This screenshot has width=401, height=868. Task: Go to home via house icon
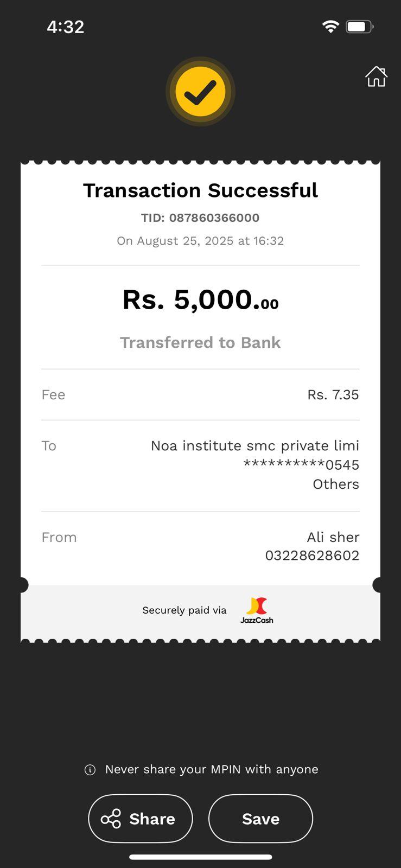375,77
